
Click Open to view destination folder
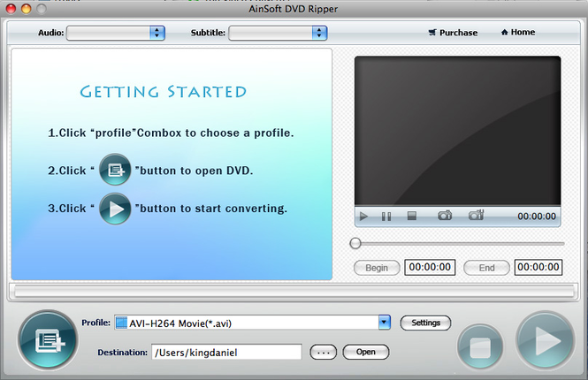(366, 352)
